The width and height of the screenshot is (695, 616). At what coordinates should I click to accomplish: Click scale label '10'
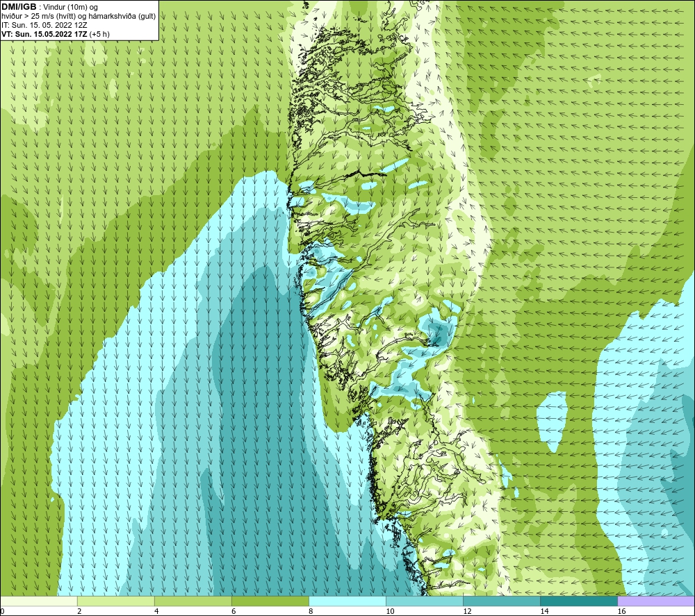tap(390, 611)
